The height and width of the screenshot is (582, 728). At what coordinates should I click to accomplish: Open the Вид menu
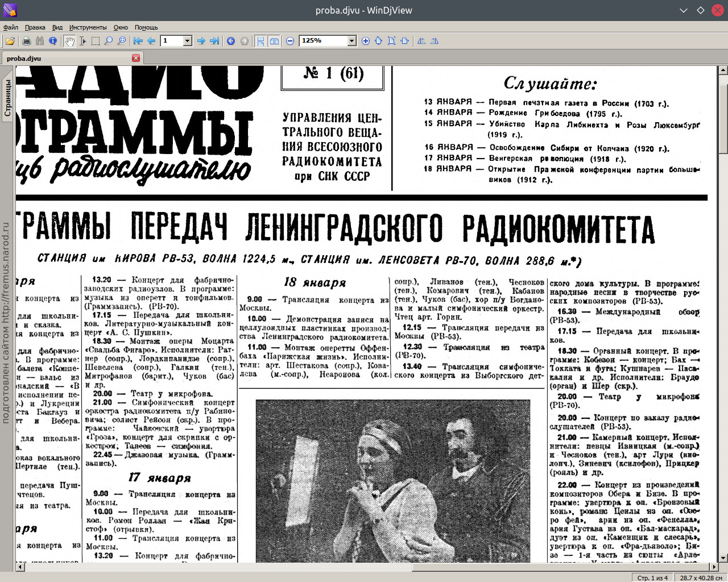click(x=57, y=27)
